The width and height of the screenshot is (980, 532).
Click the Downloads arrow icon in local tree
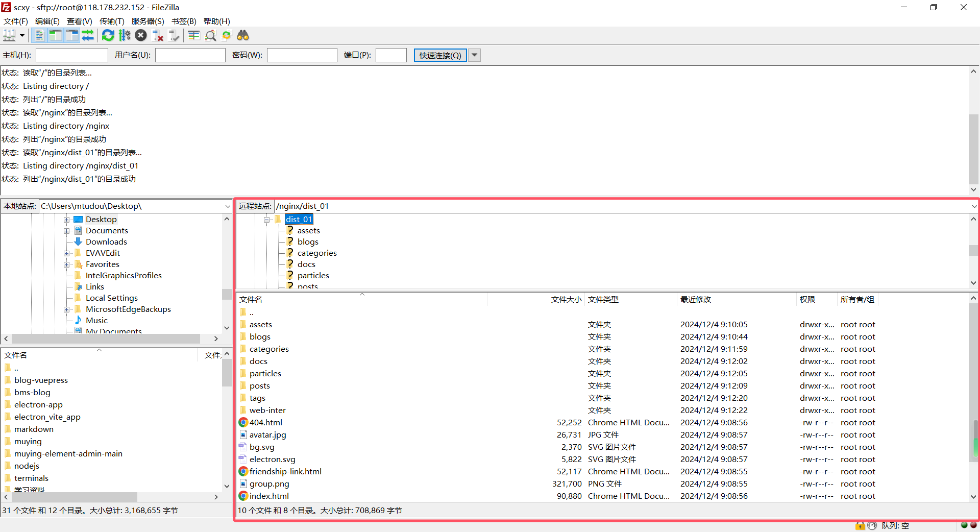tap(78, 241)
